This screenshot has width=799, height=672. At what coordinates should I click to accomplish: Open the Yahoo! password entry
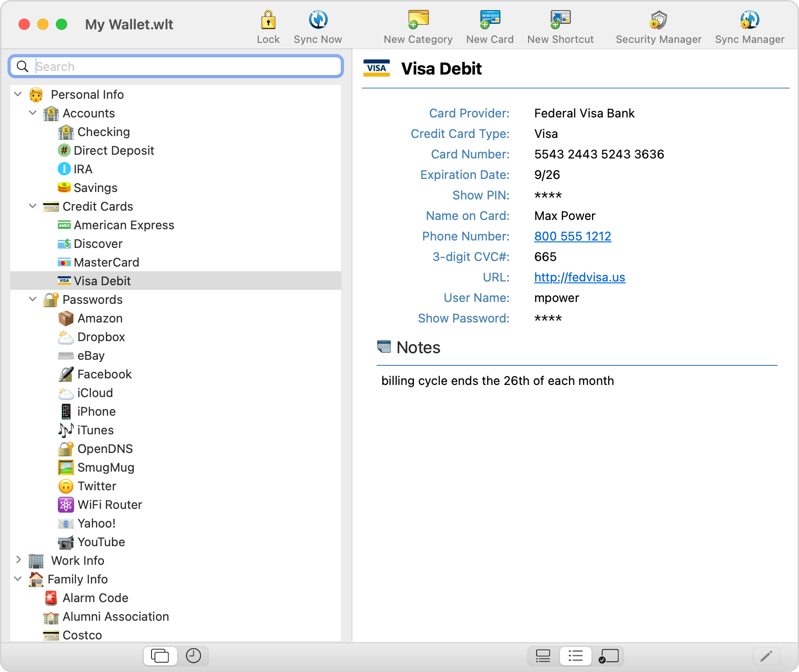[x=176, y=523]
